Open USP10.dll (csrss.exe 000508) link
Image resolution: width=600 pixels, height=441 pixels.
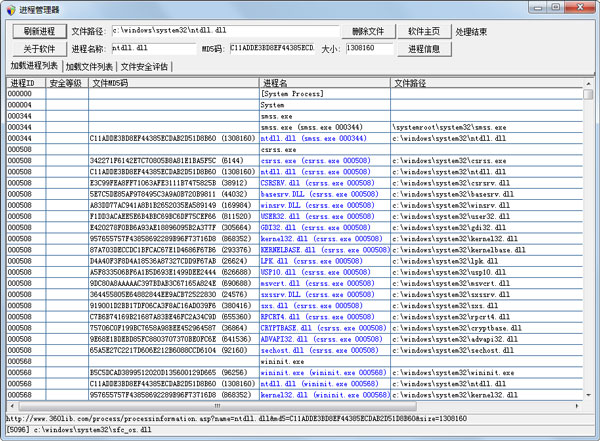tap(316, 272)
